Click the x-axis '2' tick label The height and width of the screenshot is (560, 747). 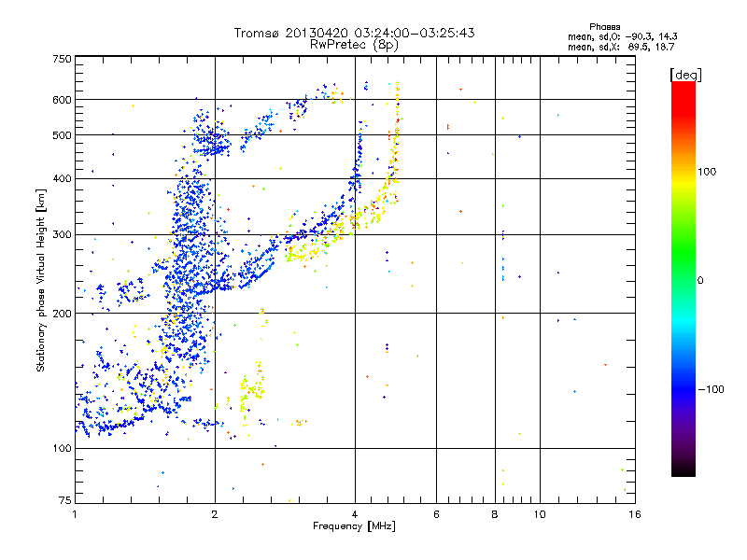[215, 514]
